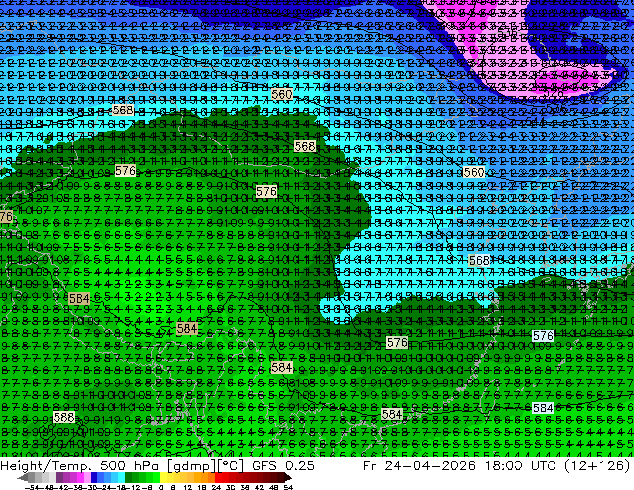The width and height of the screenshot is (634, 490).
Task: Click the white-boxed 576 contour label
Action: pos(543,336)
